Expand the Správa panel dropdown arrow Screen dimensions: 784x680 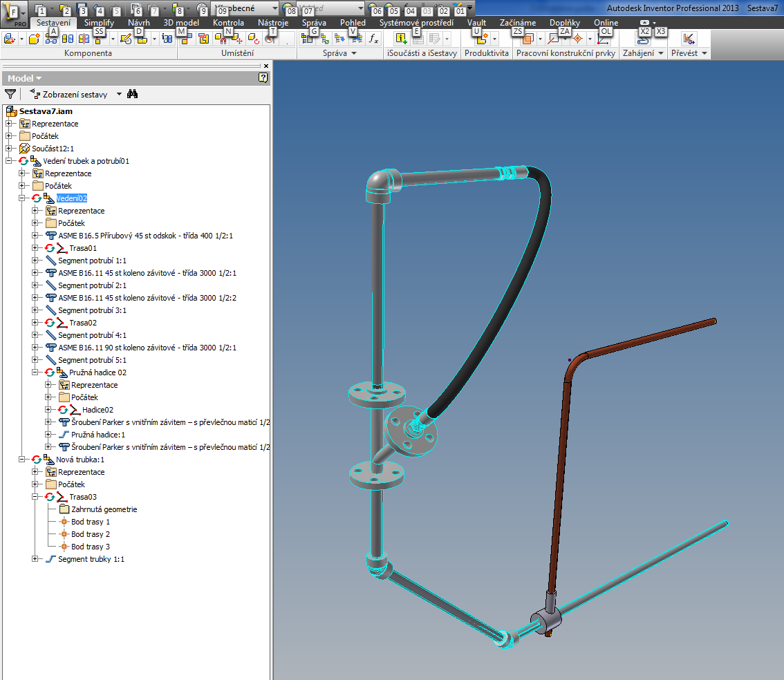(354, 53)
